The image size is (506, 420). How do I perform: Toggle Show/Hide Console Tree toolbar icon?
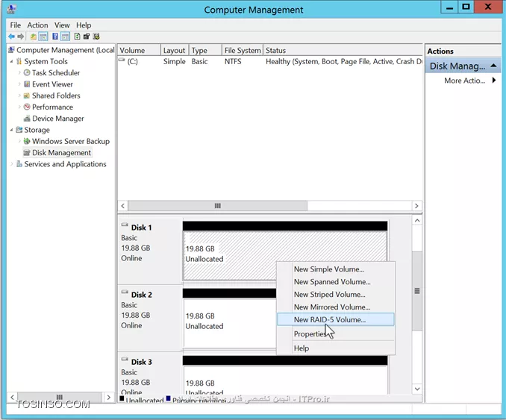pos(43,37)
